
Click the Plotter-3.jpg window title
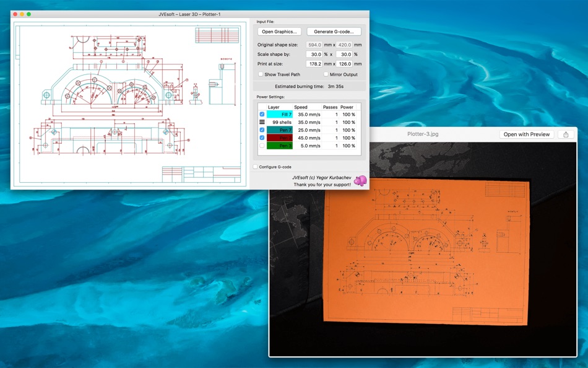point(423,134)
